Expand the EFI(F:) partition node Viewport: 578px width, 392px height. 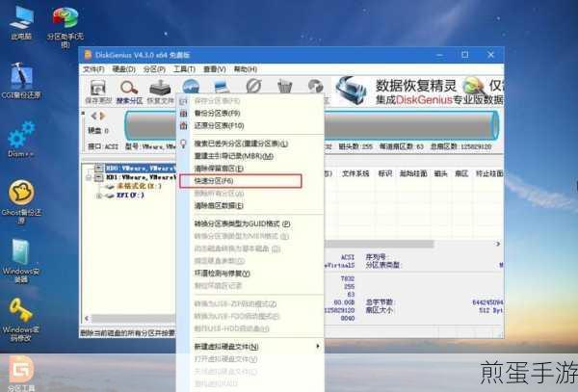click(99, 196)
